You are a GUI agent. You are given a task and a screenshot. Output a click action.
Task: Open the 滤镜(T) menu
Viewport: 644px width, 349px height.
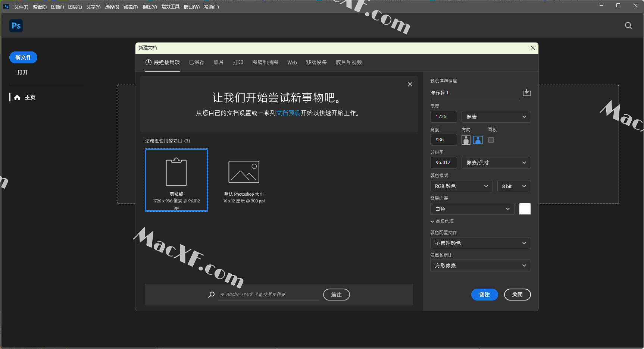[131, 7]
